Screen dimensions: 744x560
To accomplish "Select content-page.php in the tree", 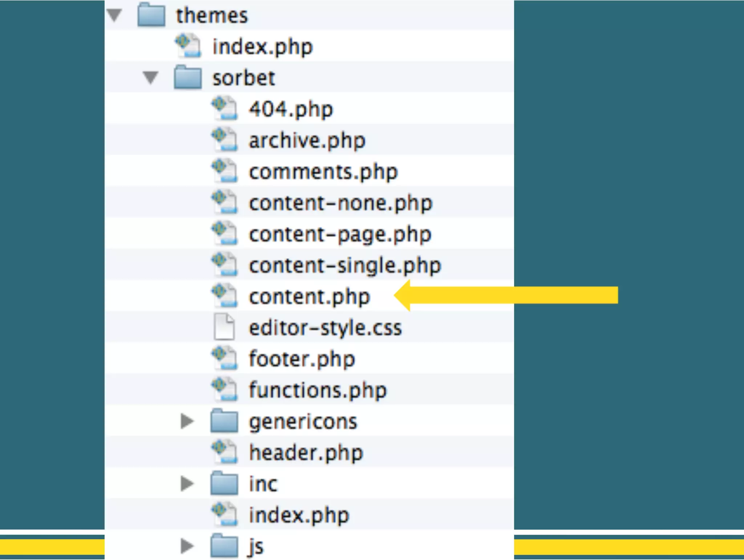I will click(x=340, y=234).
